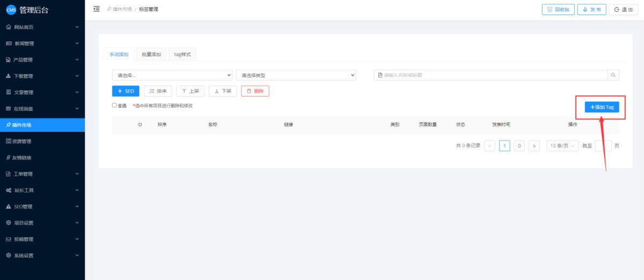
Task: Collapse the sidebar with the menu fold icon
Action: pyautogui.click(x=97, y=9)
